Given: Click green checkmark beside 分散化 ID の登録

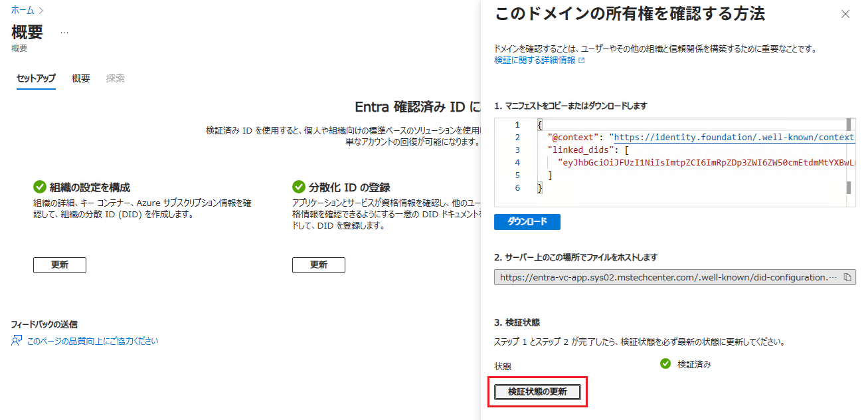Looking at the screenshot, I should [x=298, y=187].
